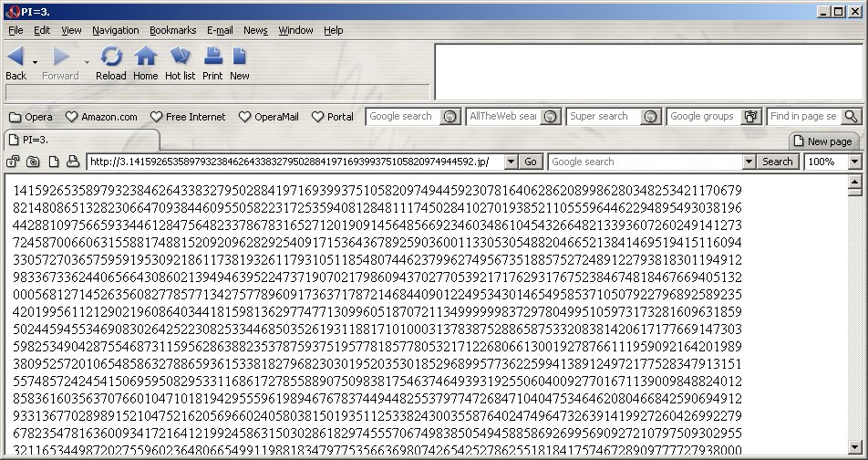868x460 pixels.
Task: Click the Google search field in bookmark bar
Action: 403,117
